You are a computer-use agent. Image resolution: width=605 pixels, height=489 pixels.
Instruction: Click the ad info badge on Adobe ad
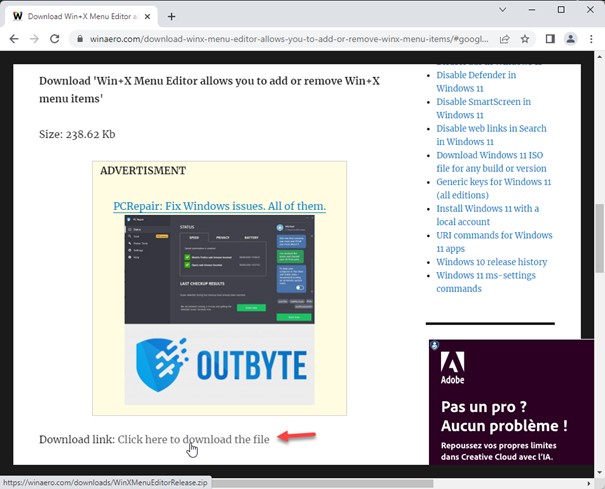435,345
